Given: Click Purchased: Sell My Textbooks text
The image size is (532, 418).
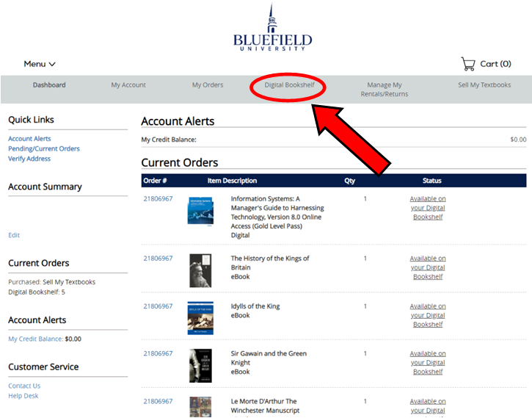Looking at the screenshot, I should [x=51, y=282].
